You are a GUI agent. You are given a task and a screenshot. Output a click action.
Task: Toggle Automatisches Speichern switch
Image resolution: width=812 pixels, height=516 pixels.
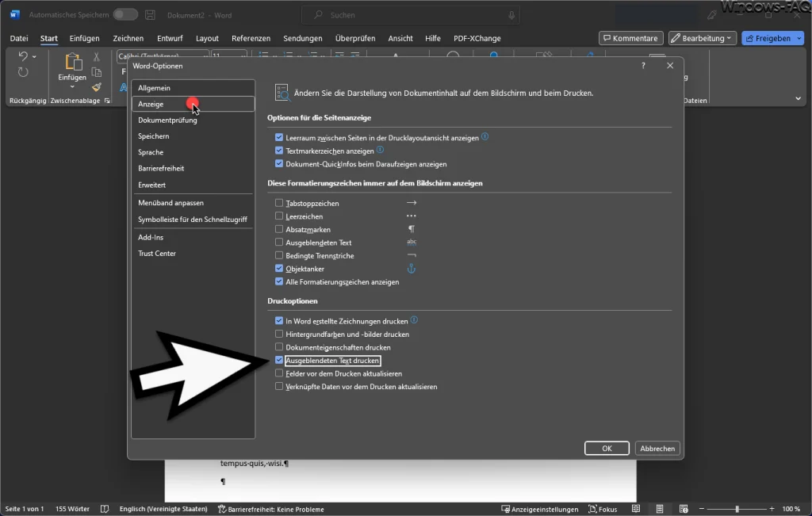(125, 14)
